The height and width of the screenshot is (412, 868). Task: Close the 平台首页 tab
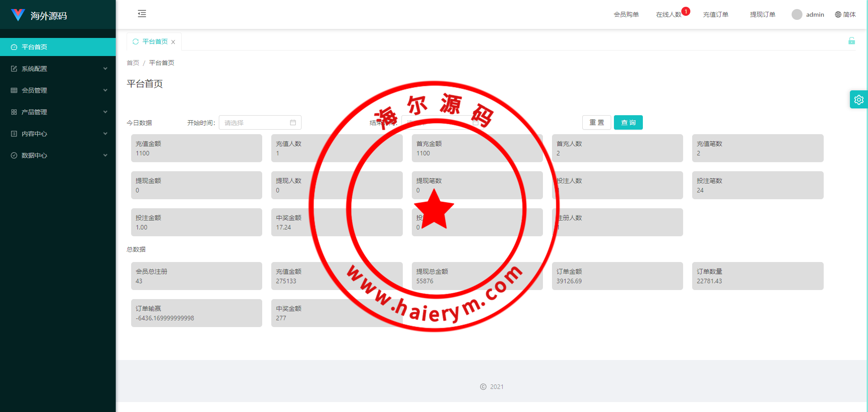tap(173, 42)
